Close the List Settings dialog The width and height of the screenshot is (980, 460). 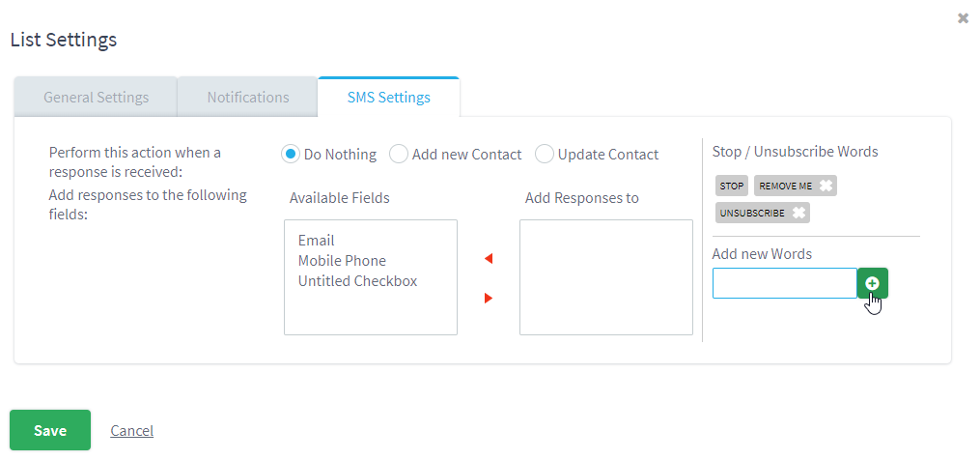964,18
